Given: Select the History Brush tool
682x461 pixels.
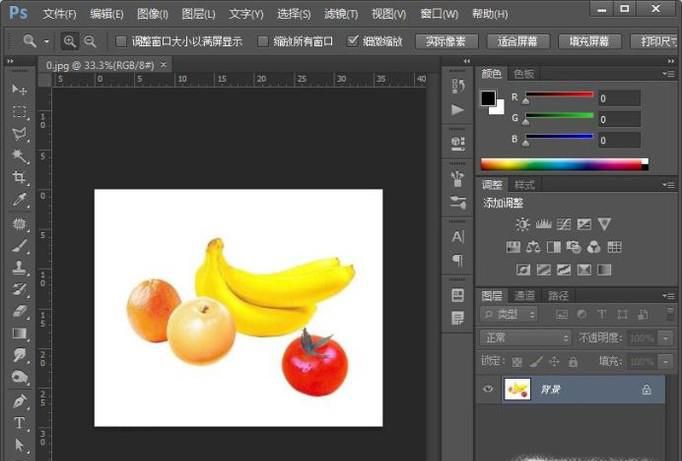Looking at the screenshot, I should click(x=19, y=290).
